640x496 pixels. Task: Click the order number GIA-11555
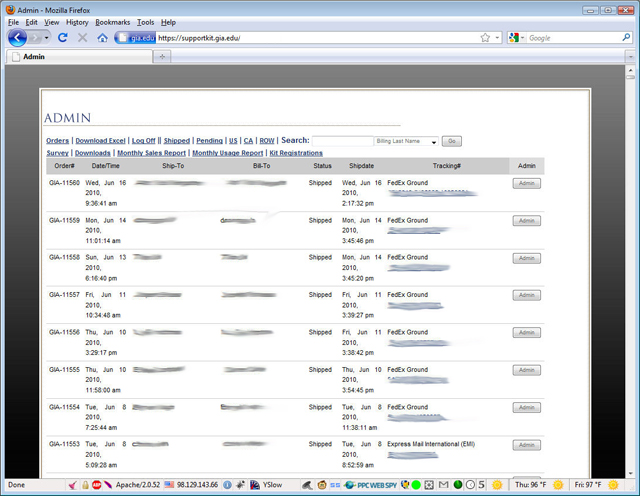click(64, 370)
